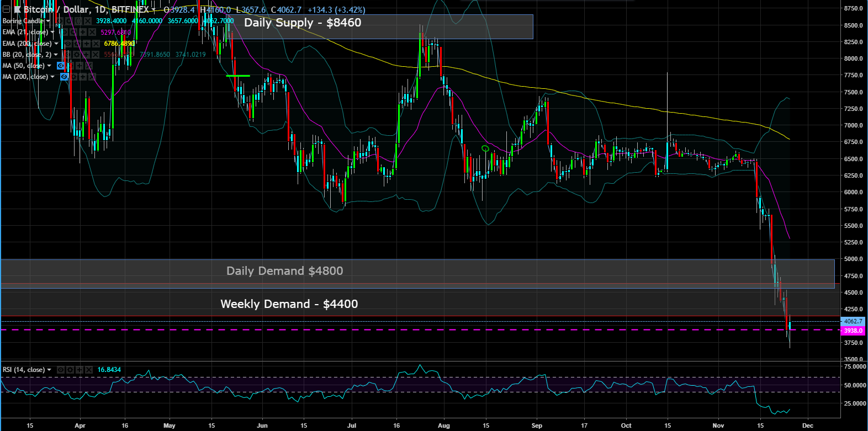Open EMA (200, close) settings gear
Image resolution: width=868 pixels, height=431 pixels.
[77, 44]
